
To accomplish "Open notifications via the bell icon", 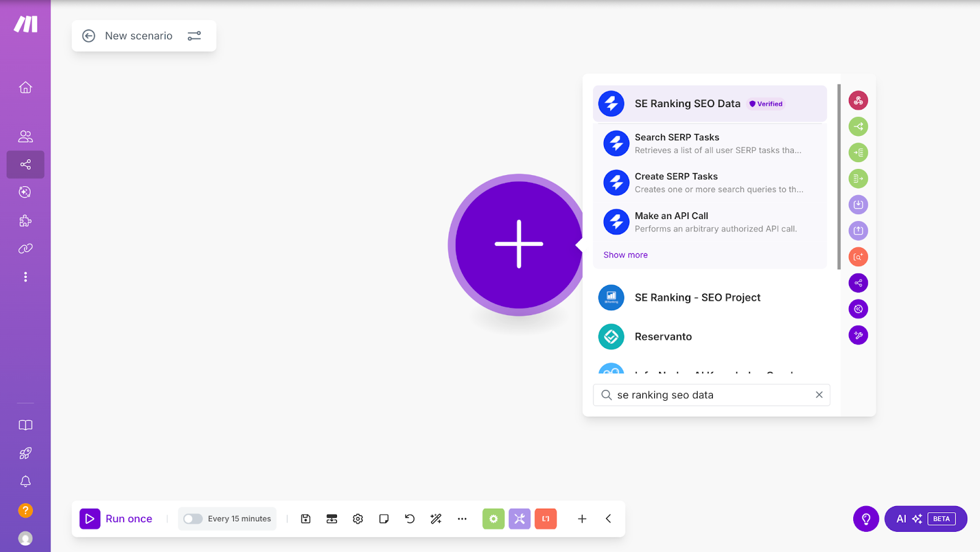I will tap(25, 482).
